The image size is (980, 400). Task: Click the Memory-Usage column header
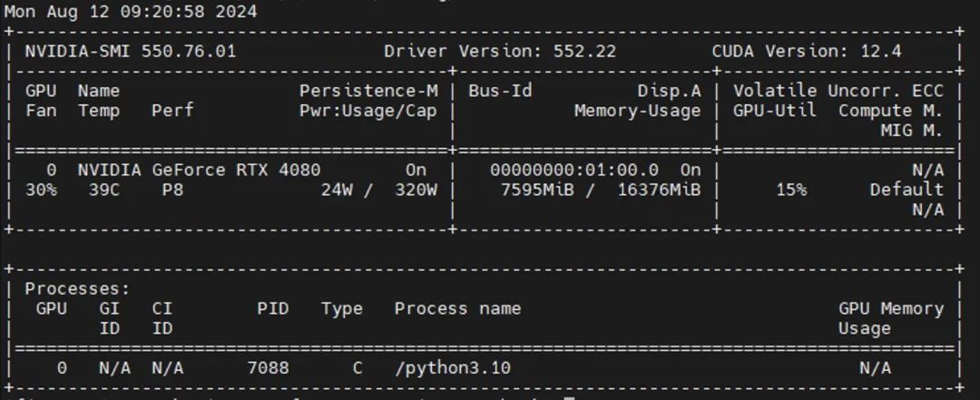click(637, 111)
